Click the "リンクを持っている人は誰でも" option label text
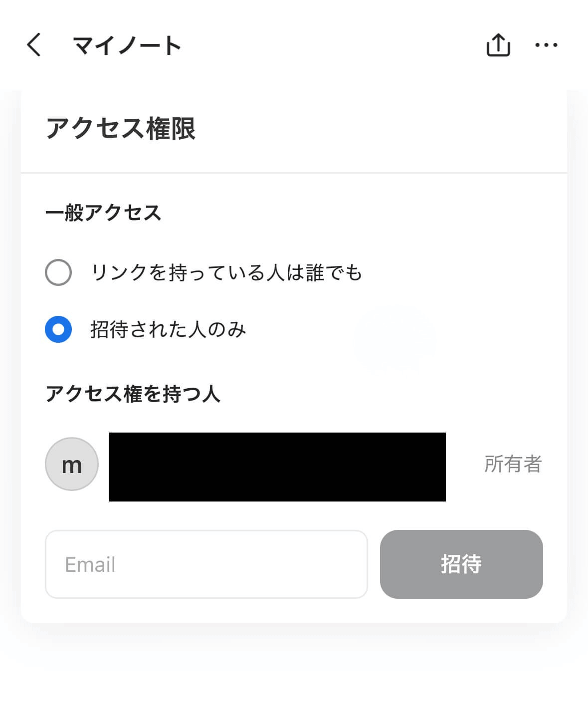588x723 pixels. point(226,272)
